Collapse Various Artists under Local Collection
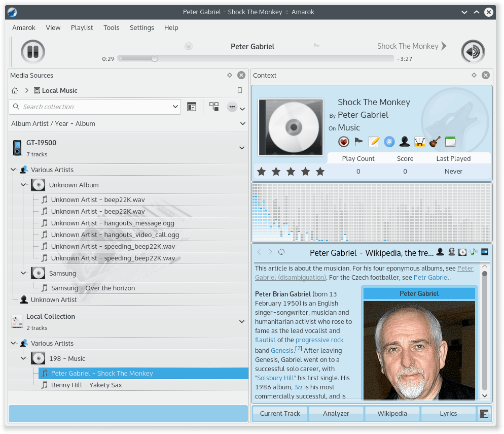This screenshot has width=504, height=434. pos(13,343)
